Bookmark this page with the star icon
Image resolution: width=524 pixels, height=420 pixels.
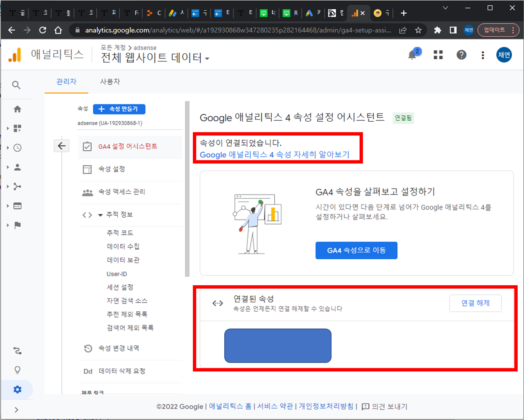pyautogui.click(x=418, y=30)
